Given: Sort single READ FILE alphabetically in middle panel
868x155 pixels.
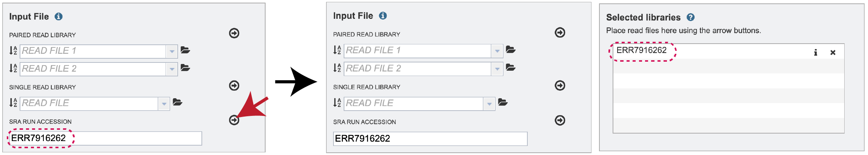Looking at the screenshot, I should (337, 103).
